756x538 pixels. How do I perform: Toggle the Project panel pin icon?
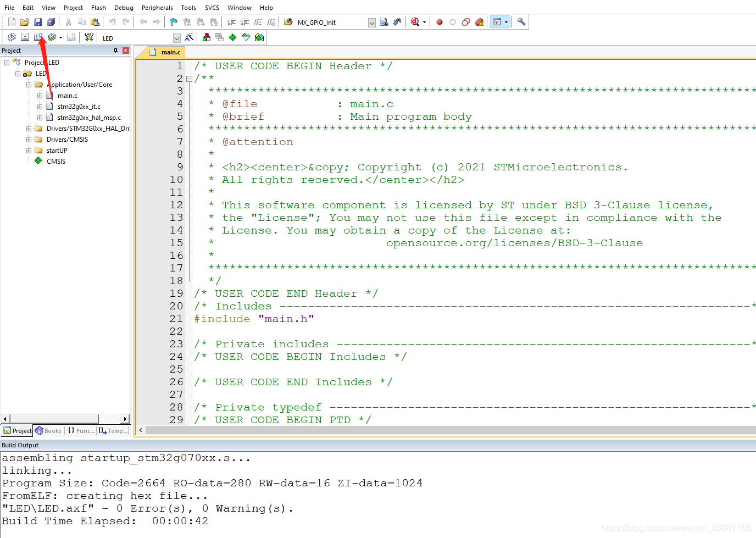point(115,51)
